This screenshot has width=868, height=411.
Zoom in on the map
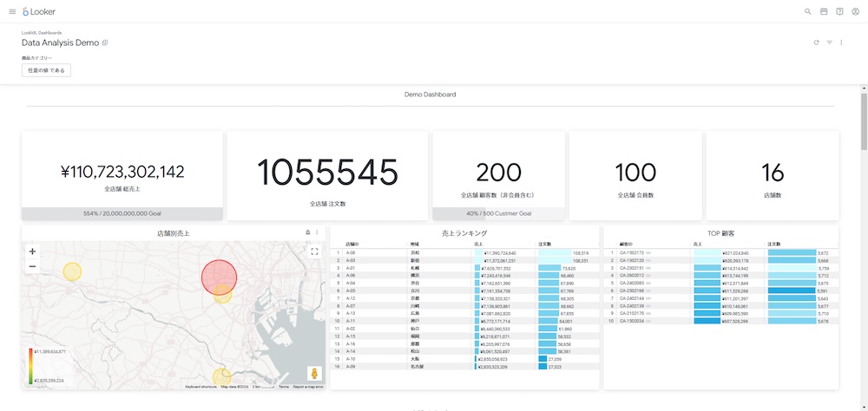tap(32, 251)
